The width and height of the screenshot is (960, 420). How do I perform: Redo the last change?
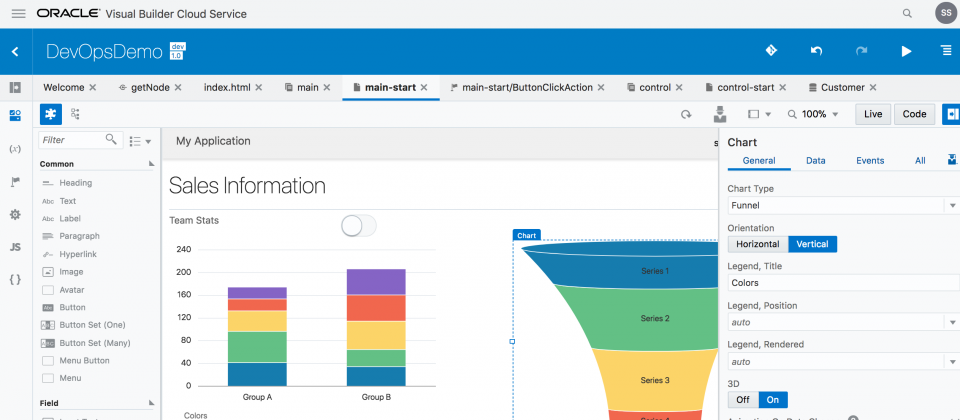[x=861, y=51]
